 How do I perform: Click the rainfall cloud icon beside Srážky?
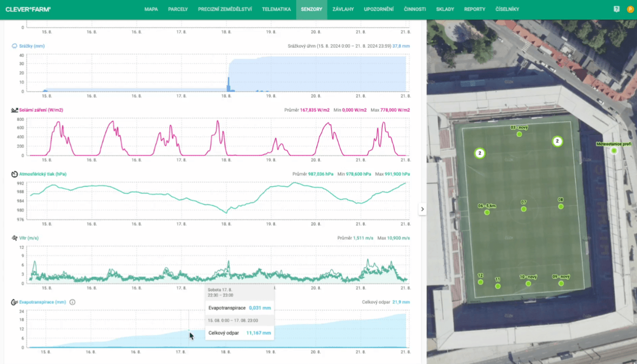(x=15, y=46)
